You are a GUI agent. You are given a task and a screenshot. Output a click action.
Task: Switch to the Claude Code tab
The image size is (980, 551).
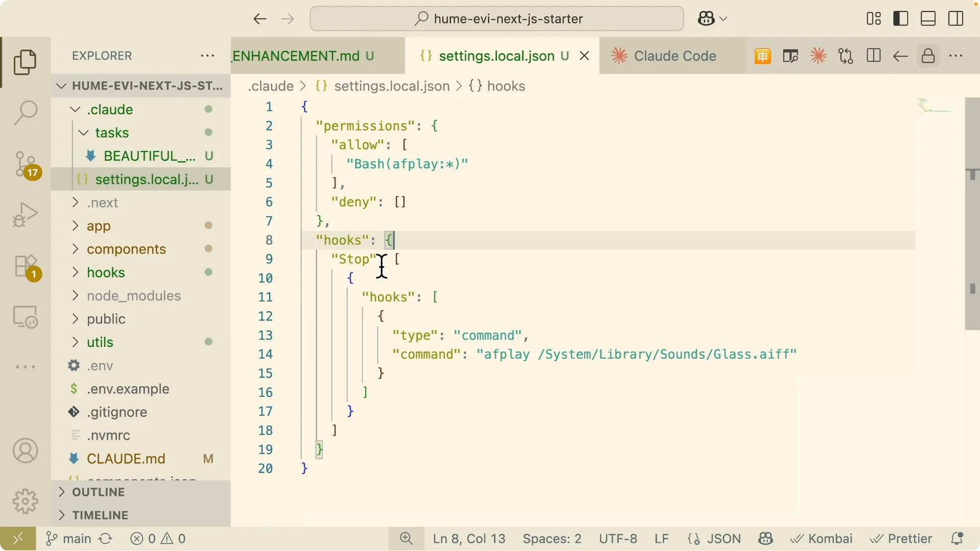(673, 56)
